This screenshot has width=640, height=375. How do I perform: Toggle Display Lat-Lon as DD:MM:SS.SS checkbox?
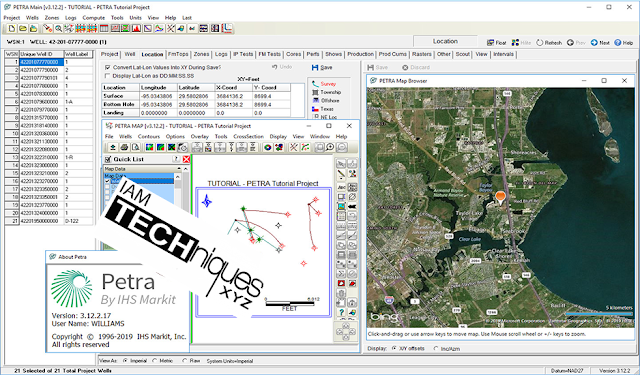tap(108, 76)
